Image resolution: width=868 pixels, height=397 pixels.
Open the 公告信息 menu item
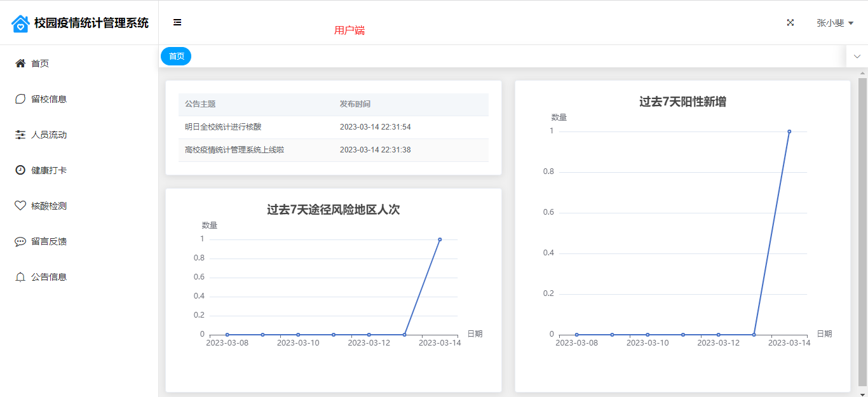pos(49,277)
